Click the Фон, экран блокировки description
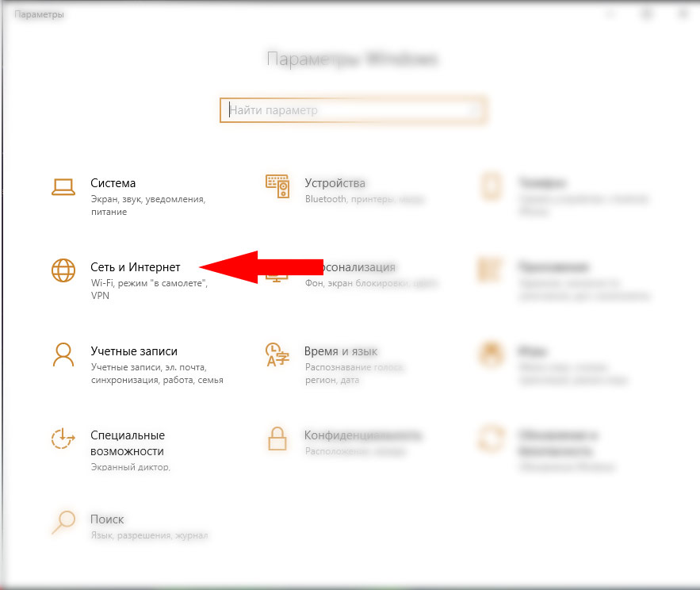This screenshot has width=700, height=590. click(x=370, y=283)
